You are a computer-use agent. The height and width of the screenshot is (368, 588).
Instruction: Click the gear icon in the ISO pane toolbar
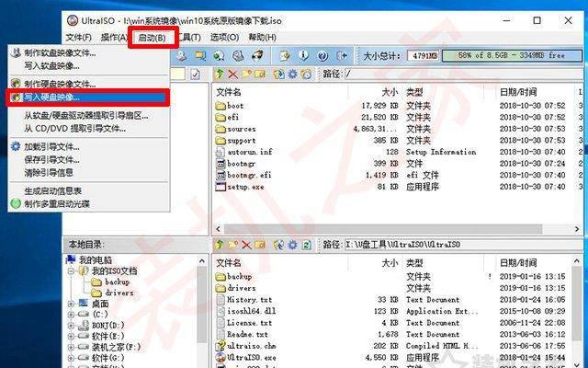292,74
